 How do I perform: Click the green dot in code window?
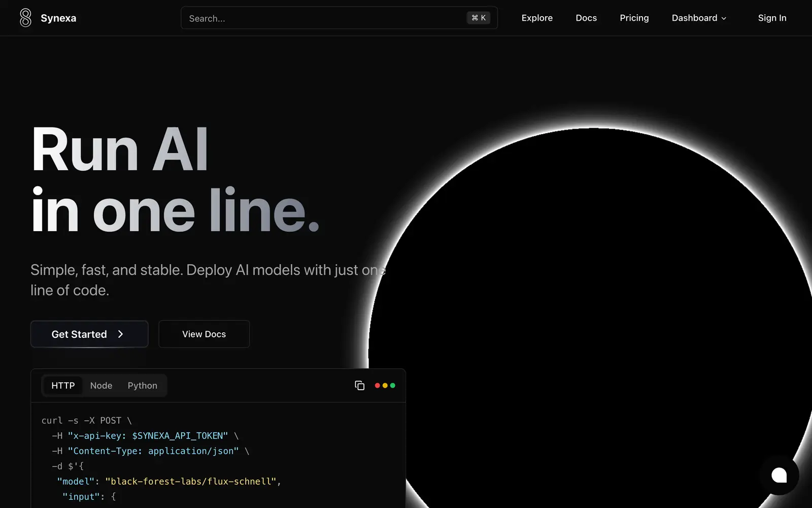[x=393, y=386]
